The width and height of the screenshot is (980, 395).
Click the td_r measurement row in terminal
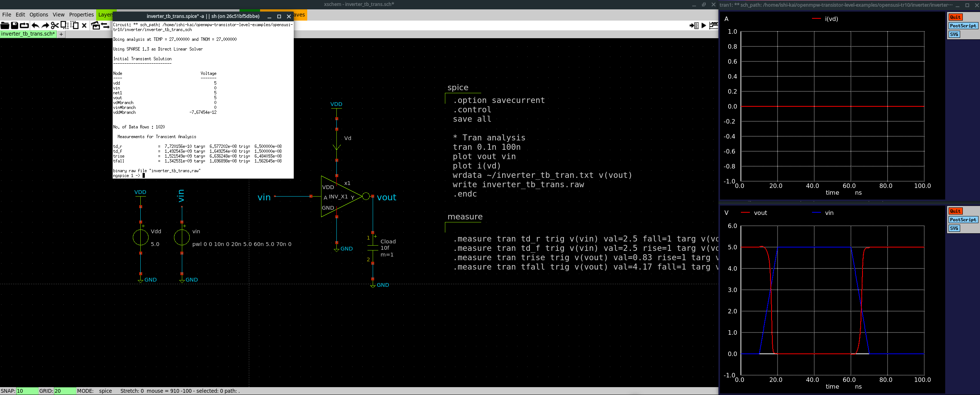198,146
